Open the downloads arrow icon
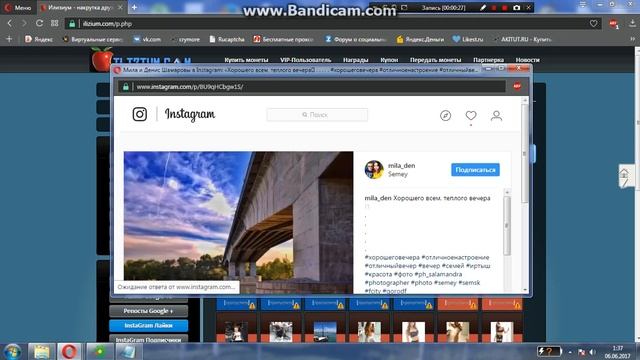The height and width of the screenshot is (360, 640). 632,24
